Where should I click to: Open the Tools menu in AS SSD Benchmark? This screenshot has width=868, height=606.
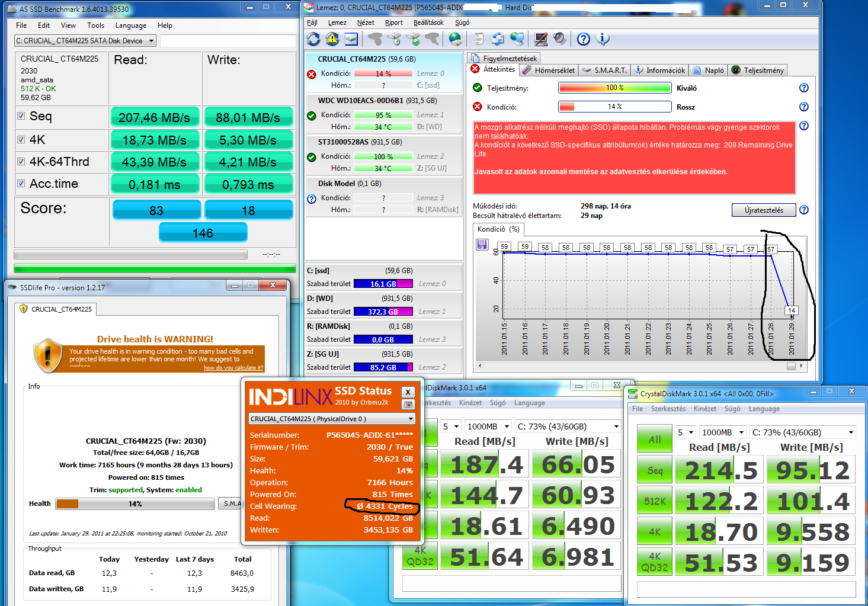pos(95,25)
